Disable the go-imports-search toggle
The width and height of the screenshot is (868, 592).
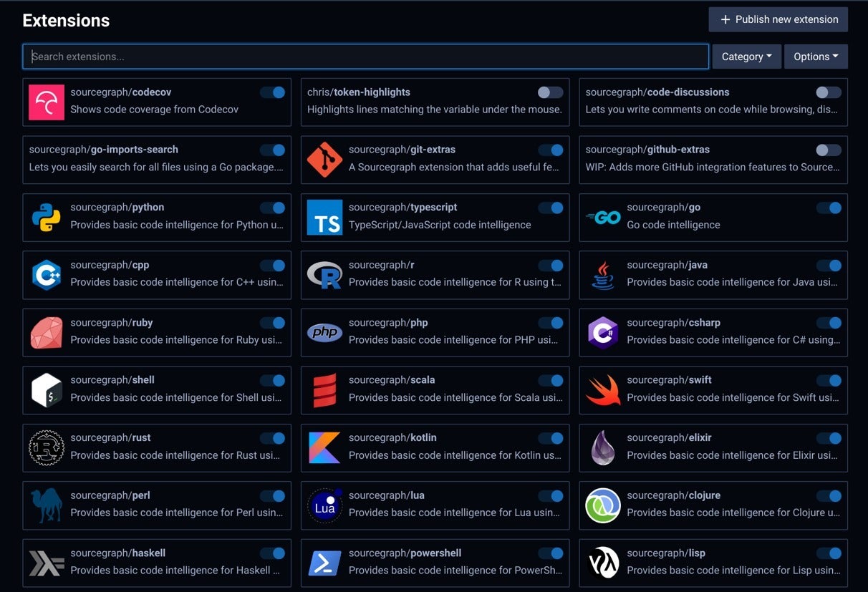coord(272,150)
